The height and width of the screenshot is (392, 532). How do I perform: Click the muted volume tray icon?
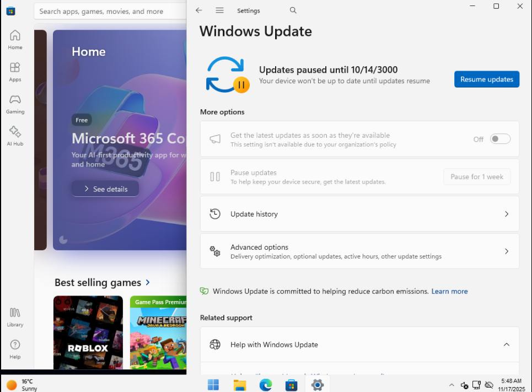[x=464, y=385]
